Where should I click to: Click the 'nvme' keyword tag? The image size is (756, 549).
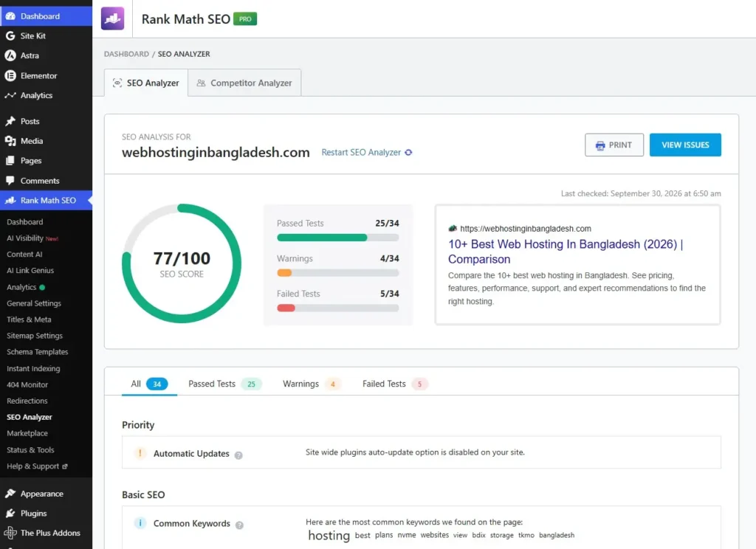tap(407, 535)
